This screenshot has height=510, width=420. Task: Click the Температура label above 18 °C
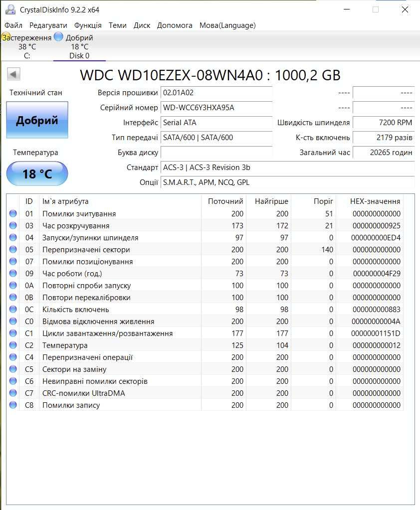pos(35,153)
